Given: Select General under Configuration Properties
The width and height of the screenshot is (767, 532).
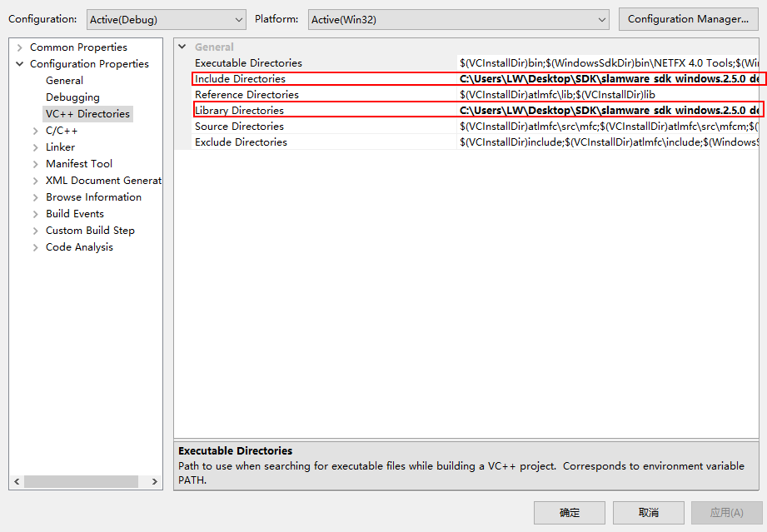Looking at the screenshot, I should (x=64, y=80).
